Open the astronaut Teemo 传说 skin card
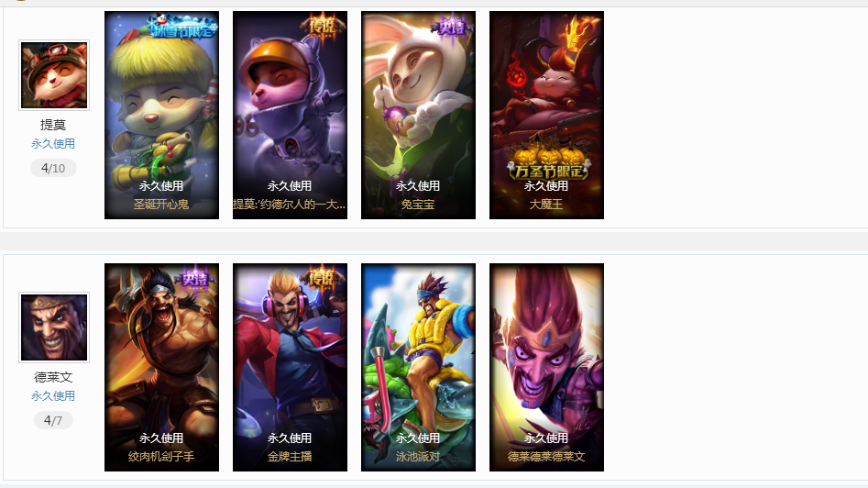This screenshot has width=868, height=488. pos(290,116)
